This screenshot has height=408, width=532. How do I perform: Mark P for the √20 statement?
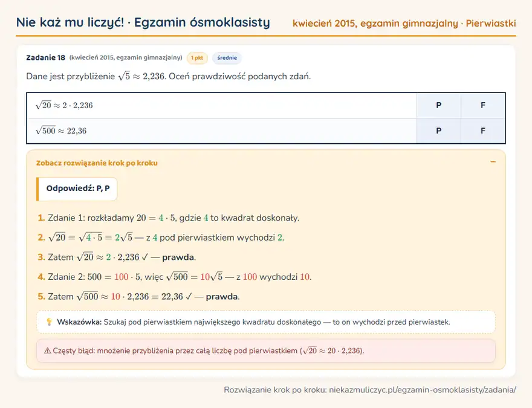(439, 106)
